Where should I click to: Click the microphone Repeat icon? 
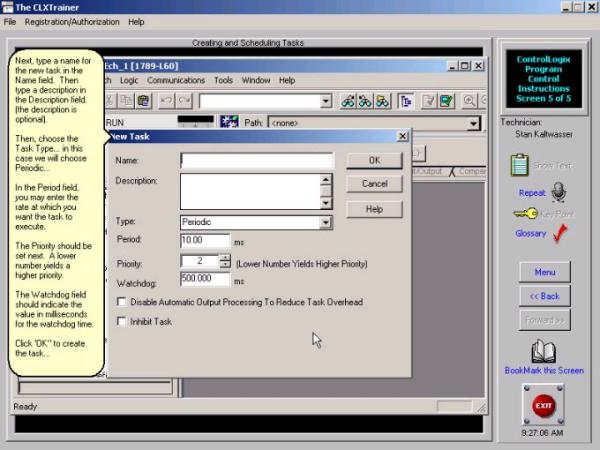(559, 192)
